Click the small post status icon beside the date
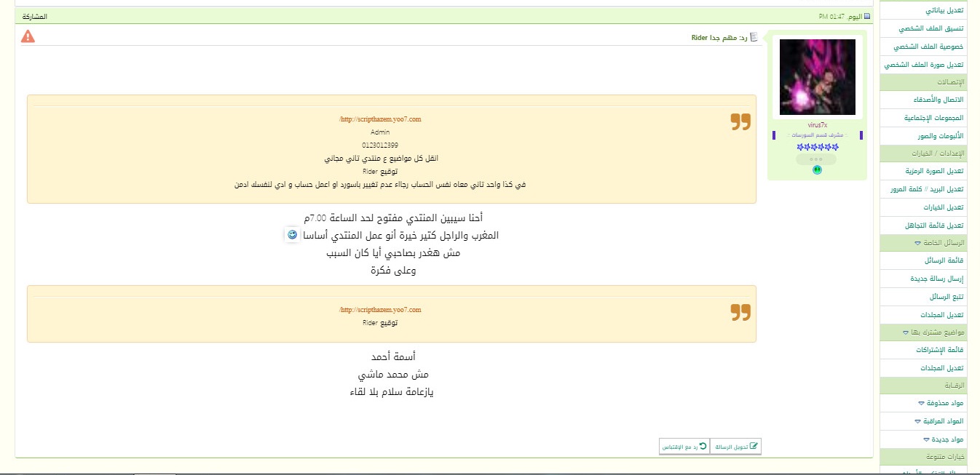Screen dimensions: 980x475 pos(866,15)
